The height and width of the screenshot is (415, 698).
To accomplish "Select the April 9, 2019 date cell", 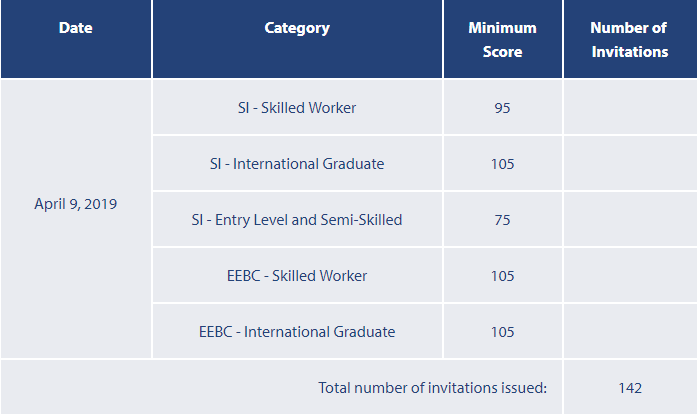I will [76, 204].
